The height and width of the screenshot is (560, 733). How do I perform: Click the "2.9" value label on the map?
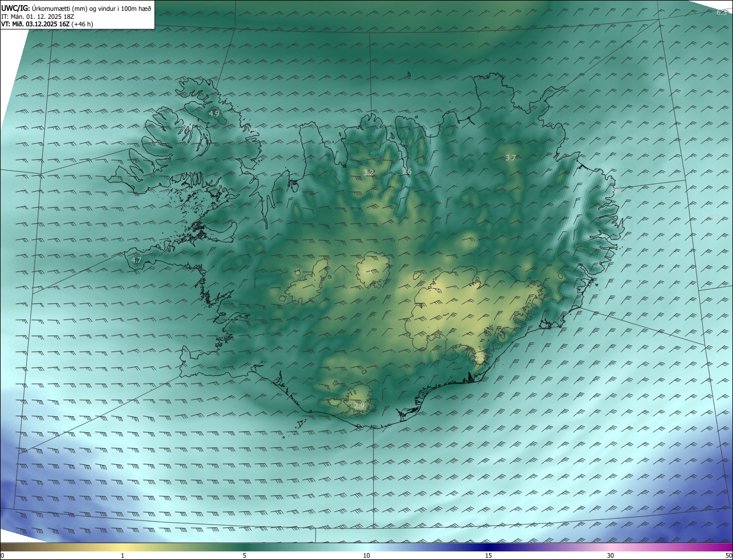click(x=359, y=406)
